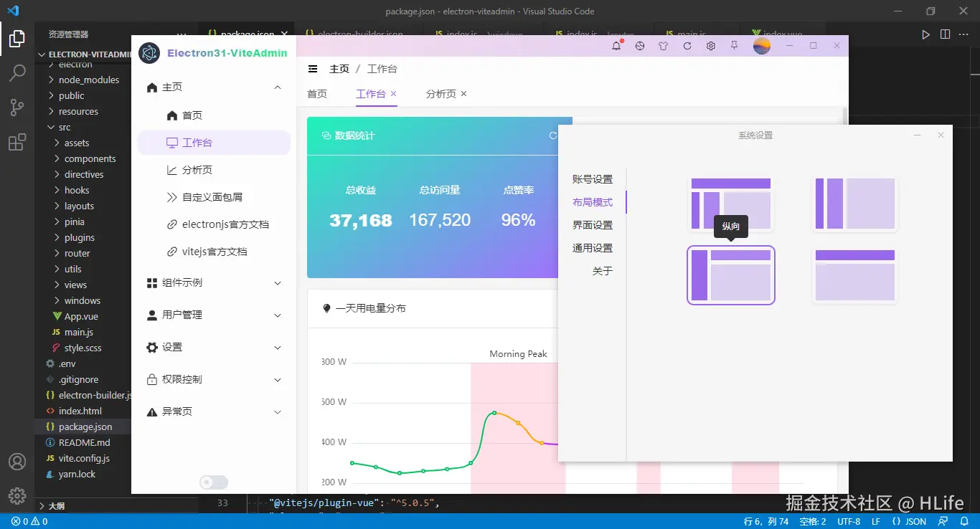
Task: Collapse the 主页 menu group chevron
Action: click(278, 87)
